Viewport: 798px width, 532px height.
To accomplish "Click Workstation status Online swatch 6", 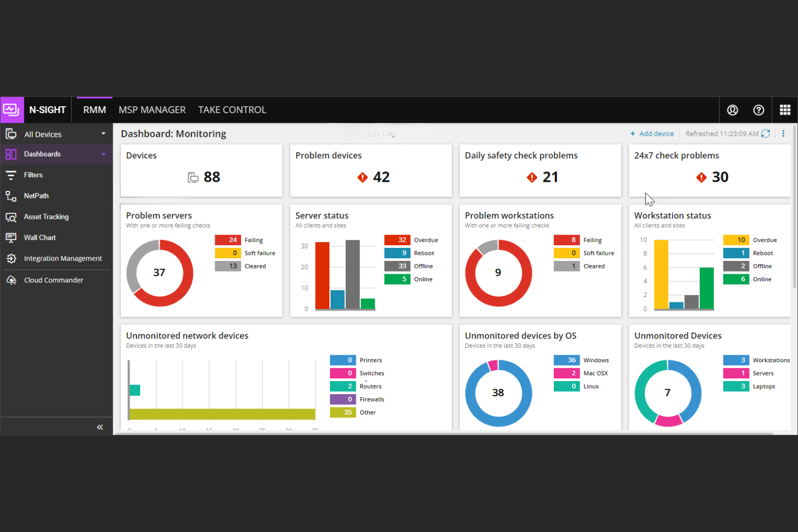I will coord(736,279).
